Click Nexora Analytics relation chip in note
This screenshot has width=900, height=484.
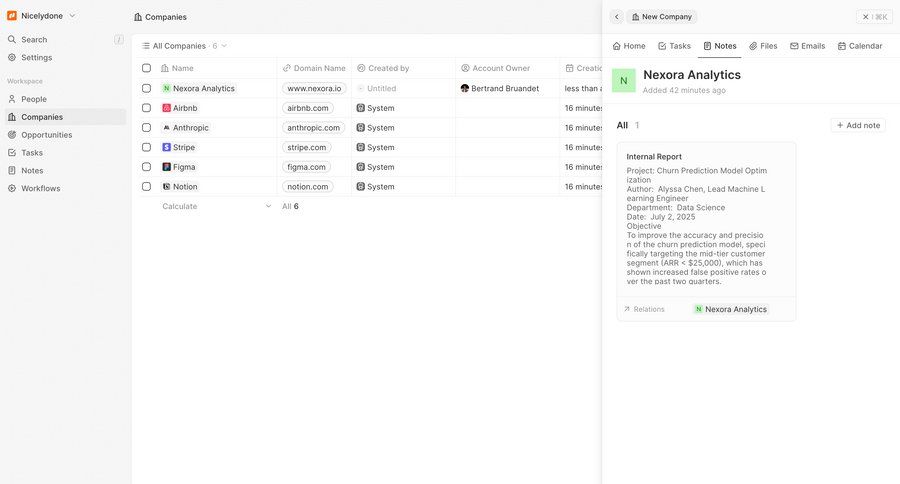click(x=731, y=309)
